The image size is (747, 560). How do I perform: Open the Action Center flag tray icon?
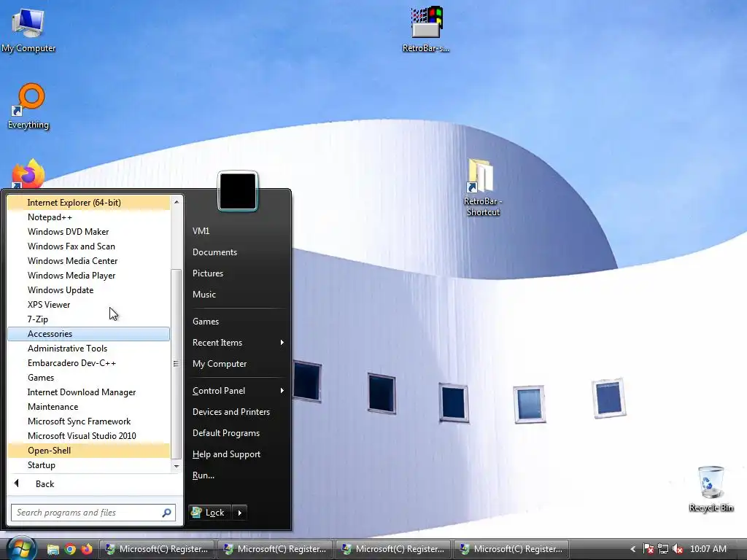point(648,549)
